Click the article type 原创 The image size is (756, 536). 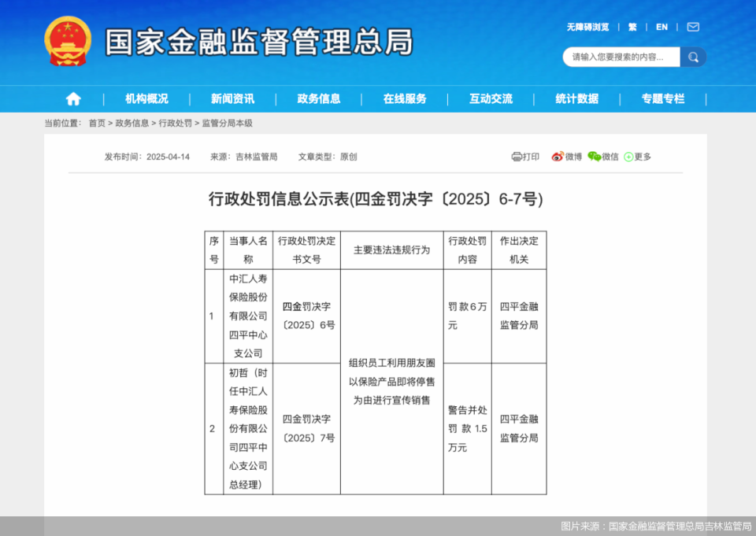pos(349,157)
